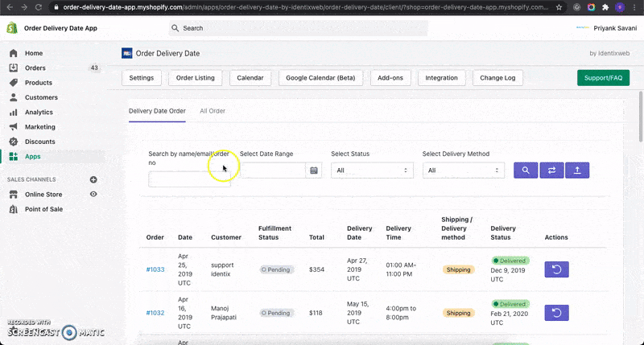Open Select Status dropdown

[372, 170]
